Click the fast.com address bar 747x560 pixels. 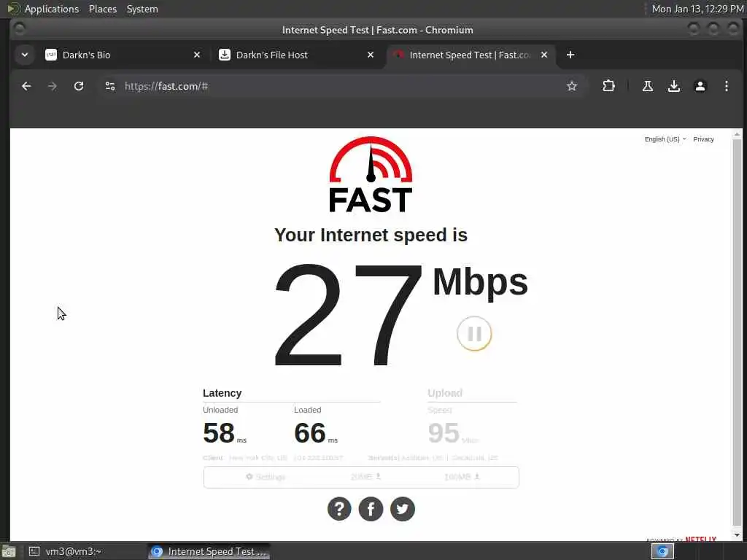click(341, 86)
